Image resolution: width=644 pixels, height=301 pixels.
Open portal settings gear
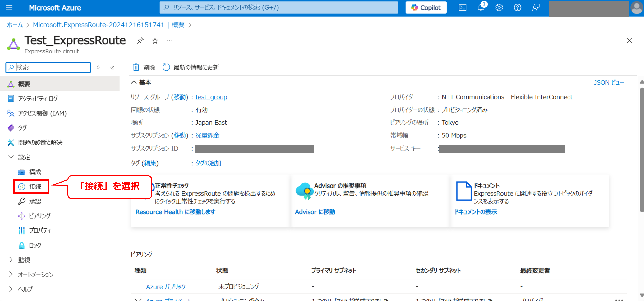click(499, 7)
